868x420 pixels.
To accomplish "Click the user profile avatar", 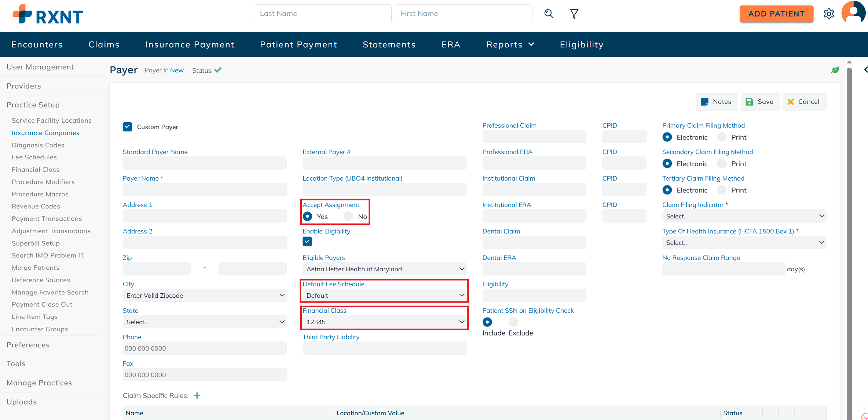I will (x=853, y=13).
